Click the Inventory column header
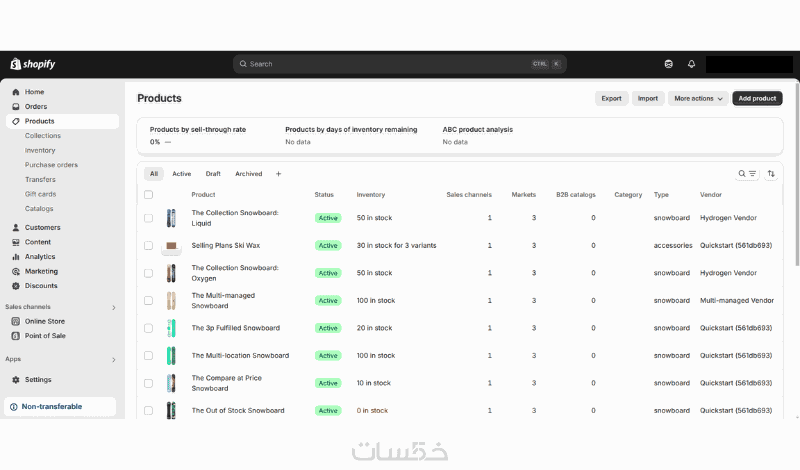This screenshot has height=470, width=800. 370,195
